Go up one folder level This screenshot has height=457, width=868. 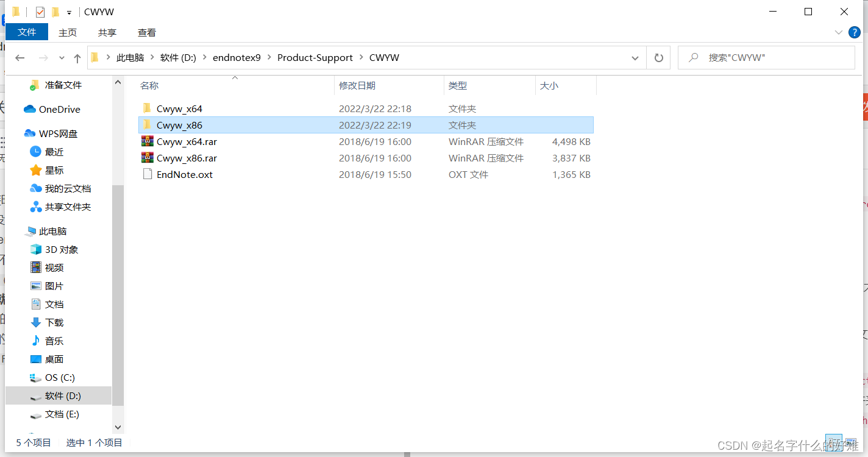77,58
